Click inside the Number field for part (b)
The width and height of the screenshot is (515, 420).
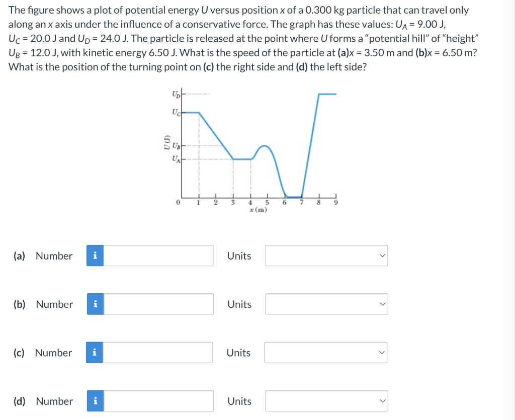[x=158, y=304]
